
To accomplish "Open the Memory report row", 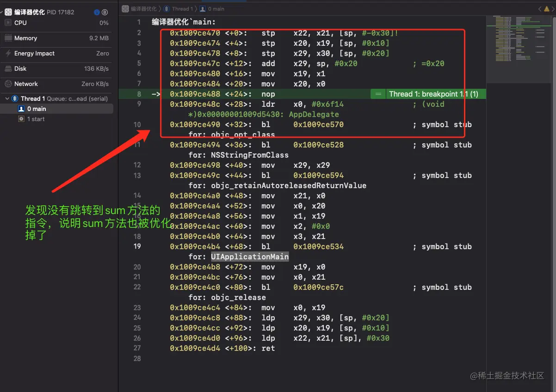I will coord(56,38).
